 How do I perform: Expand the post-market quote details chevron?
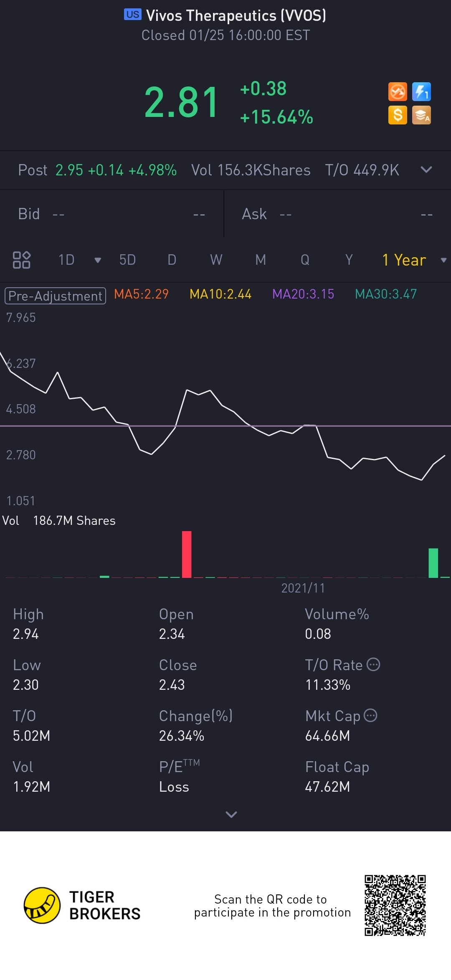(x=426, y=170)
